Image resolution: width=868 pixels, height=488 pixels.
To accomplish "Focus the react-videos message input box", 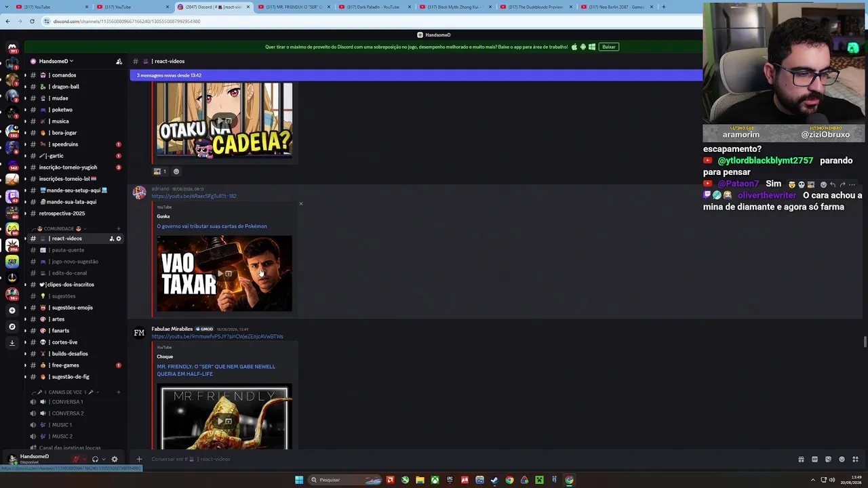I will click(468, 459).
